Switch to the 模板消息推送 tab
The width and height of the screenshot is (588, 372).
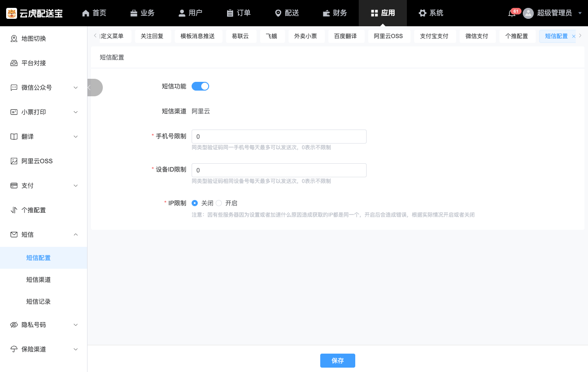point(198,36)
